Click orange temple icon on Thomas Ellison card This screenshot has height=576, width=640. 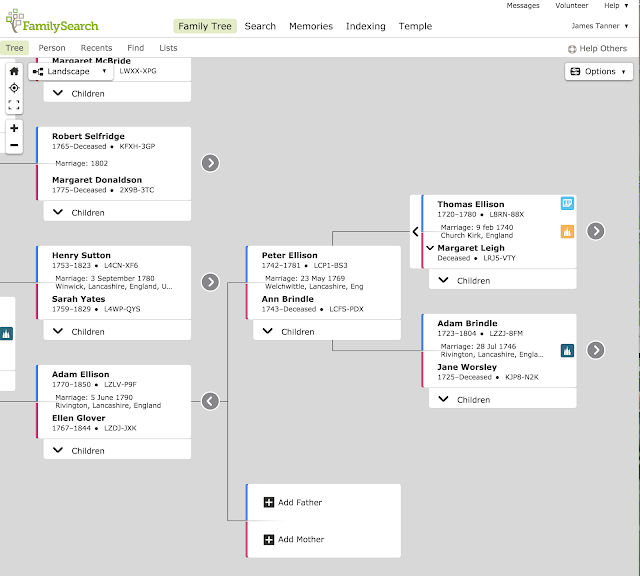[x=567, y=232]
